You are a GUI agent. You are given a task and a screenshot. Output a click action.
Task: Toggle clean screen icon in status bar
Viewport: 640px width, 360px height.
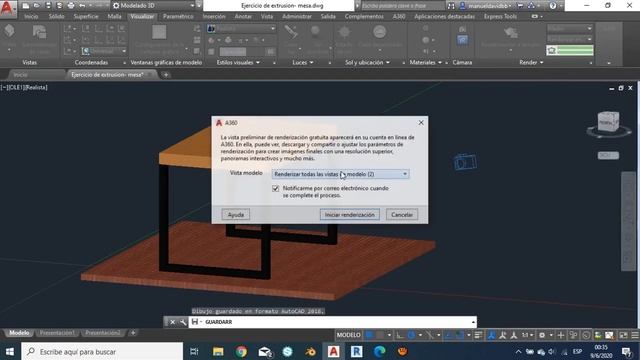click(x=623, y=335)
